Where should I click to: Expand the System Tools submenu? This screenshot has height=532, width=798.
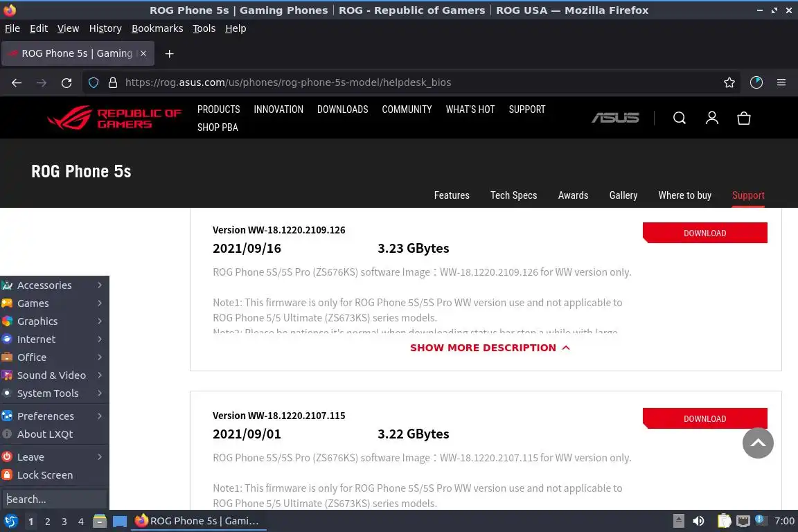coord(55,393)
